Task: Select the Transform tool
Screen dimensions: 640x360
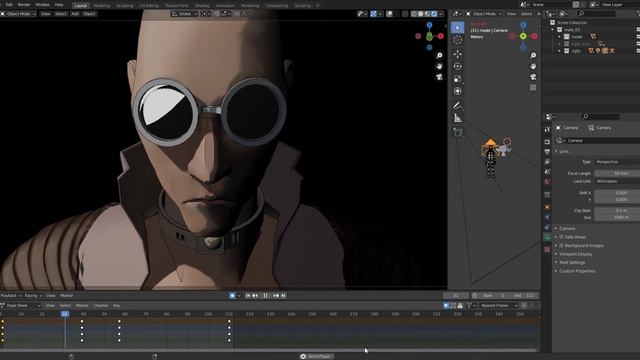Action: coord(458,91)
